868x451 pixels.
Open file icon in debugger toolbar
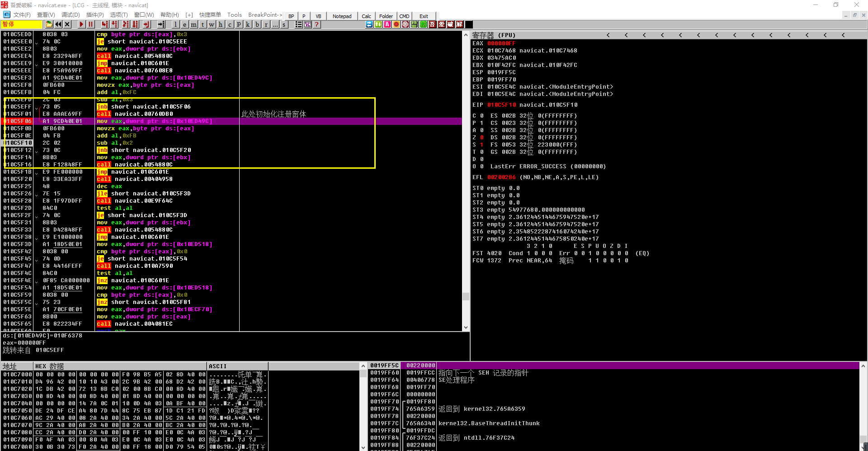coord(49,24)
